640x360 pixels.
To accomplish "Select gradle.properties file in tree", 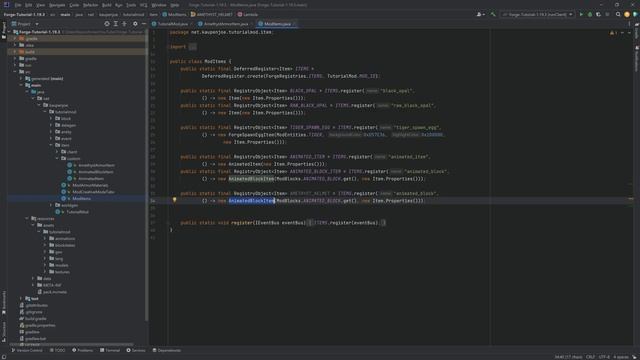I will [x=40, y=325].
